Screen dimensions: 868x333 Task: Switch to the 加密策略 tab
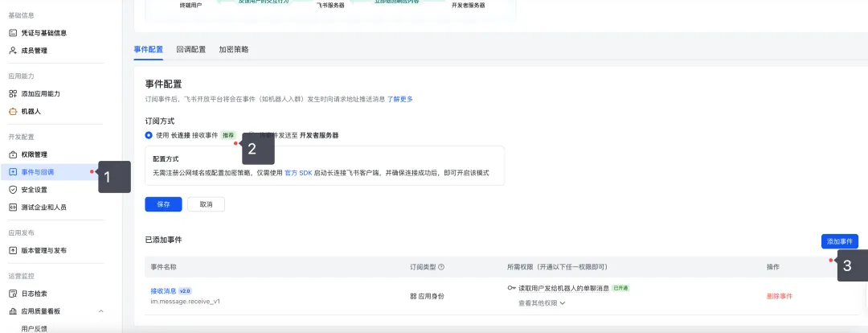(x=234, y=49)
